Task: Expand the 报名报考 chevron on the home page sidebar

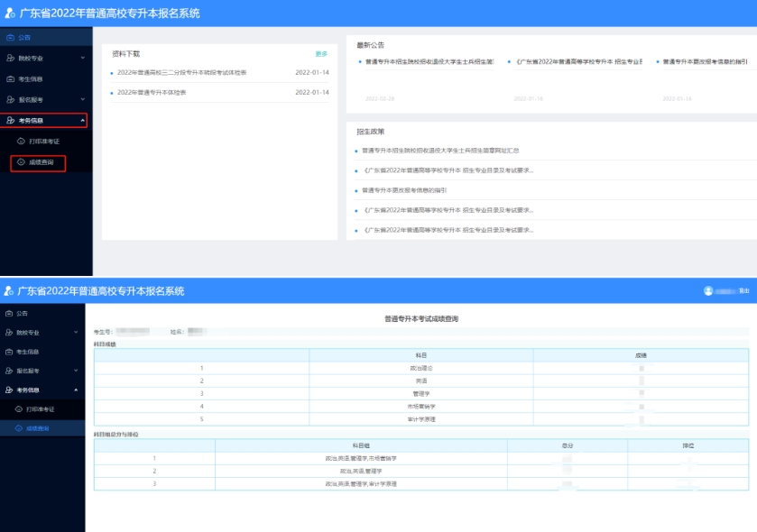Action: tap(82, 99)
